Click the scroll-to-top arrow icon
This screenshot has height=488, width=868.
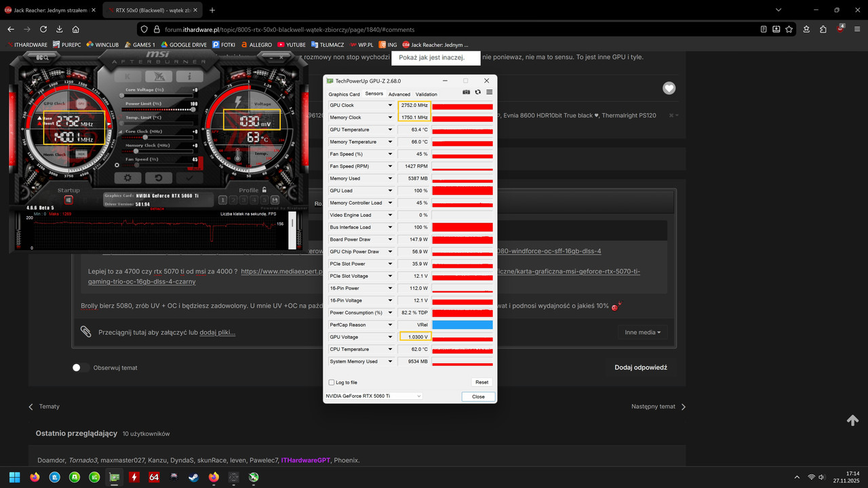coord(853,420)
